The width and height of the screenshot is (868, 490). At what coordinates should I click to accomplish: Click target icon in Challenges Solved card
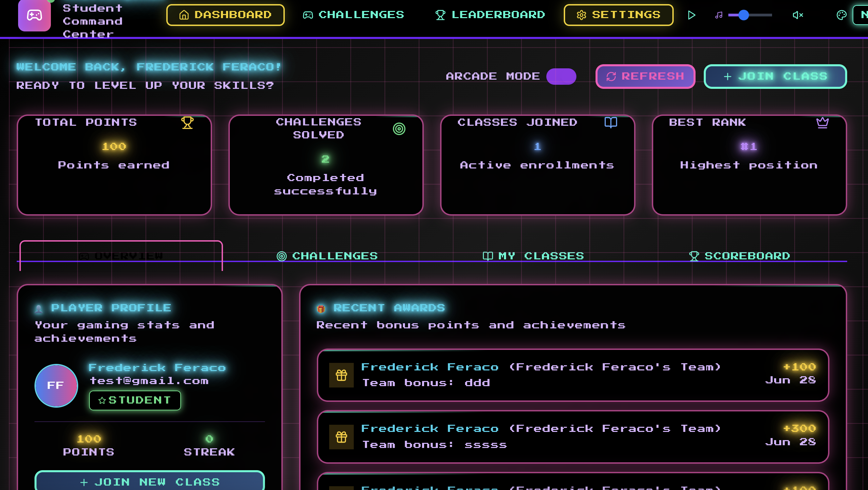[399, 129]
